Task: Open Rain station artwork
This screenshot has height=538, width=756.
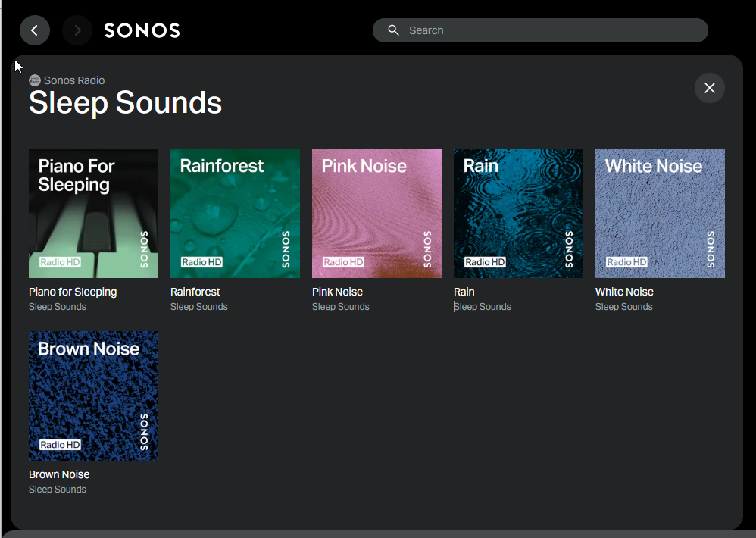Action: [x=518, y=213]
